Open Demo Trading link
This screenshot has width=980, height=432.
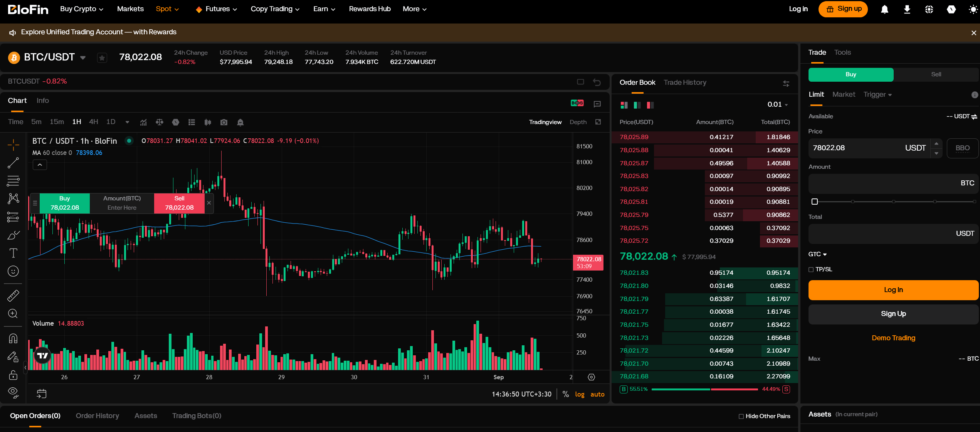[x=893, y=338]
